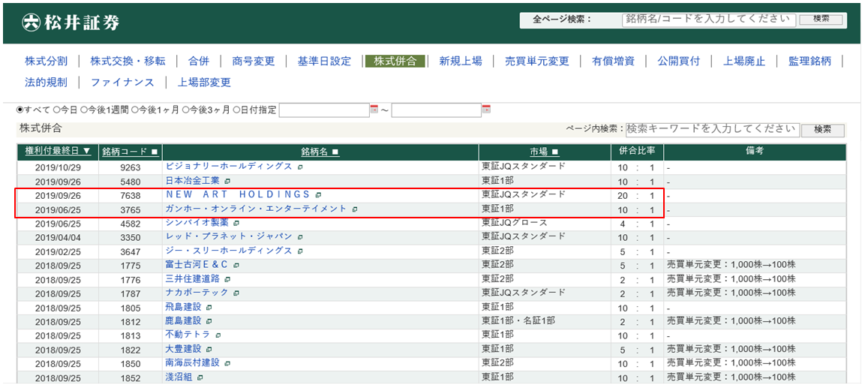Focus the 全ページ検索 stock name input
The height and width of the screenshot is (391, 868).
709,20
